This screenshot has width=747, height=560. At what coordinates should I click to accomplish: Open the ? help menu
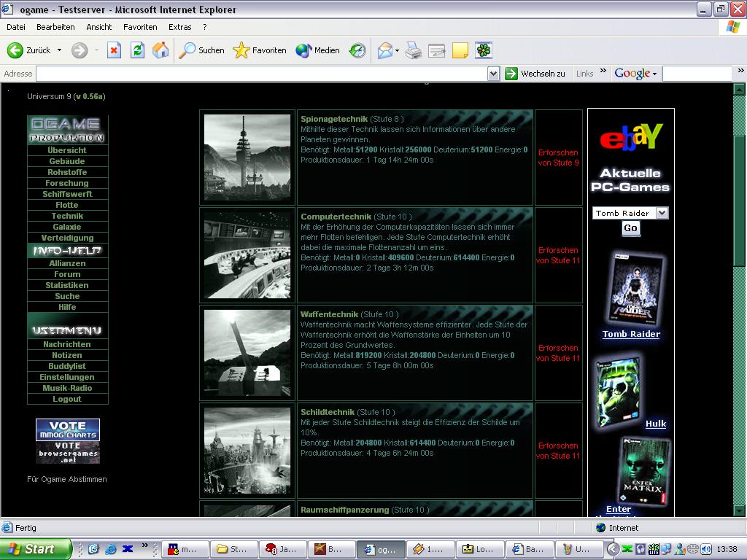click(205, 27)
